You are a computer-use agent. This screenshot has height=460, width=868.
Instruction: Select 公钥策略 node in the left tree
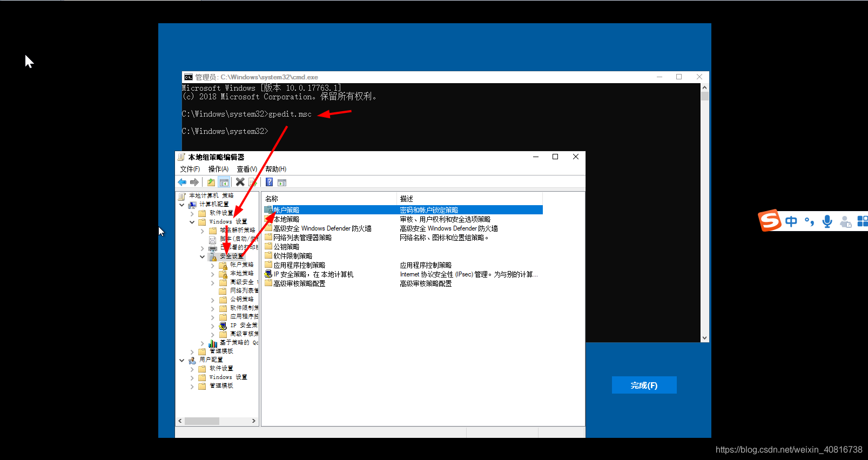pos(242,299)
